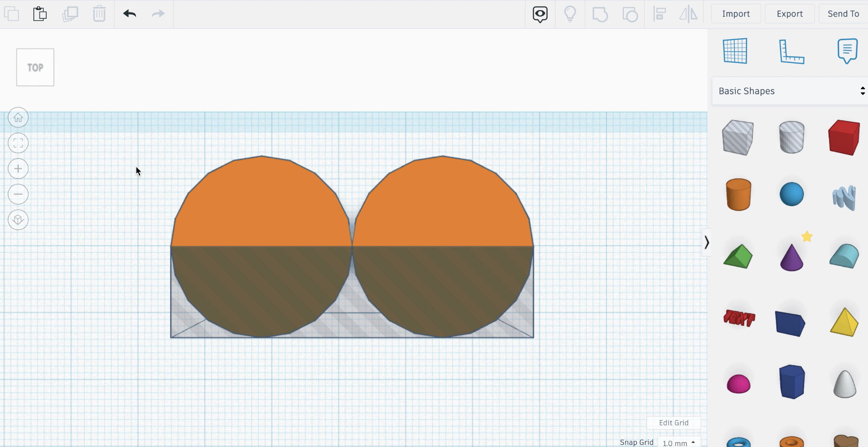Pick the yellow Pyramid shape

point(844,322)
